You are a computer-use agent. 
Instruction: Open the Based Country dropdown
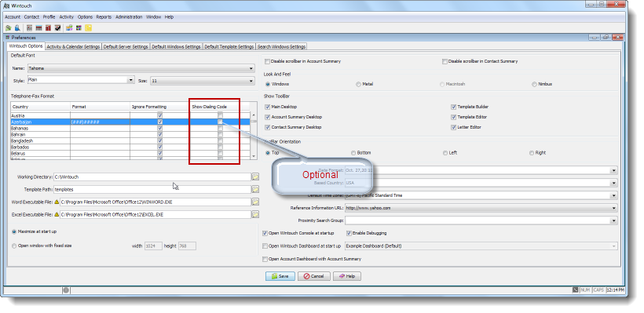613,183
